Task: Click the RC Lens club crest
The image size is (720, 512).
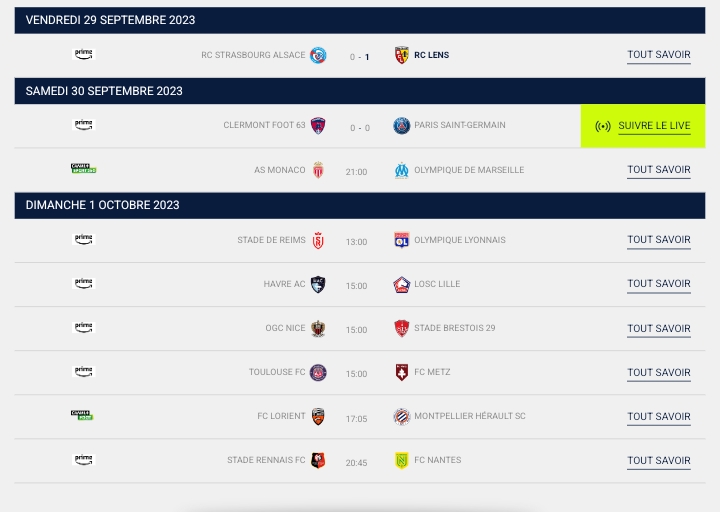Action: point(402,56)
